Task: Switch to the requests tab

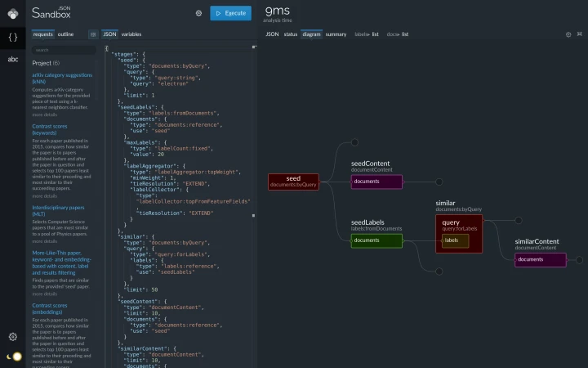Action: tap(42, 34)
